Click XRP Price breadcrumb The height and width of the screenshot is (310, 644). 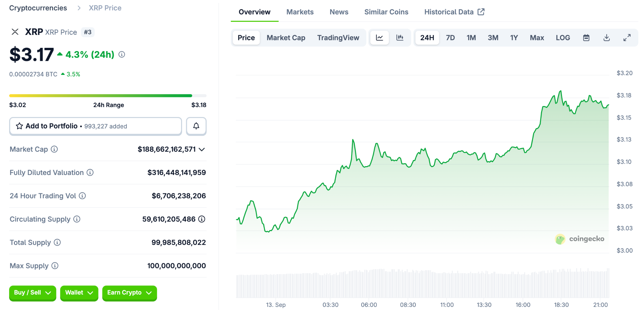105,8
